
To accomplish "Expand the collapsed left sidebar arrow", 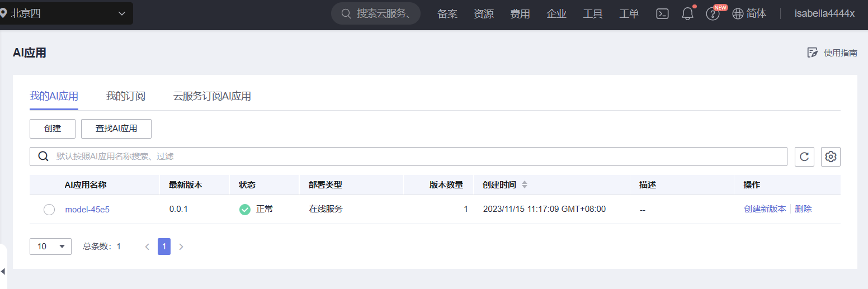I will tap(3, 271).
